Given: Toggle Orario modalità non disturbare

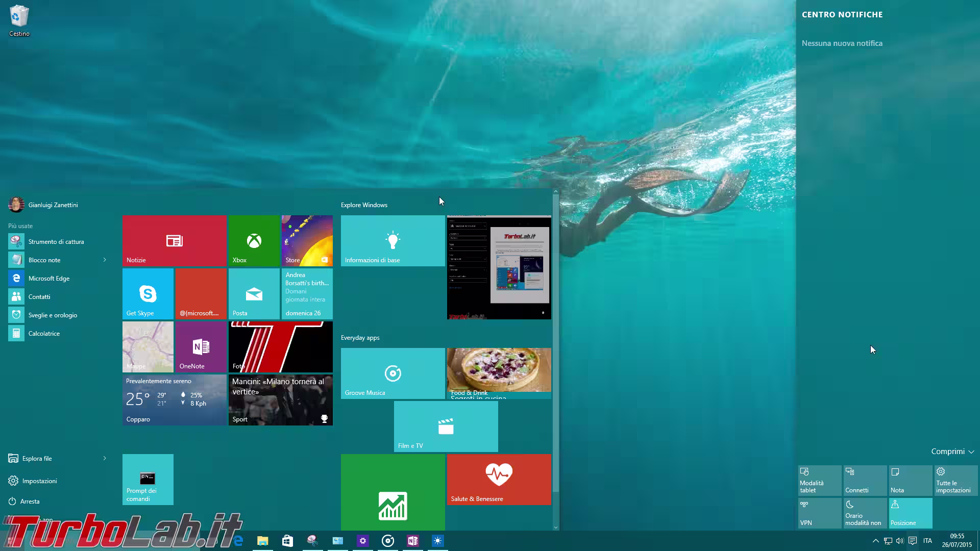Looking at the screenshot, I should (x=865, y=513).
